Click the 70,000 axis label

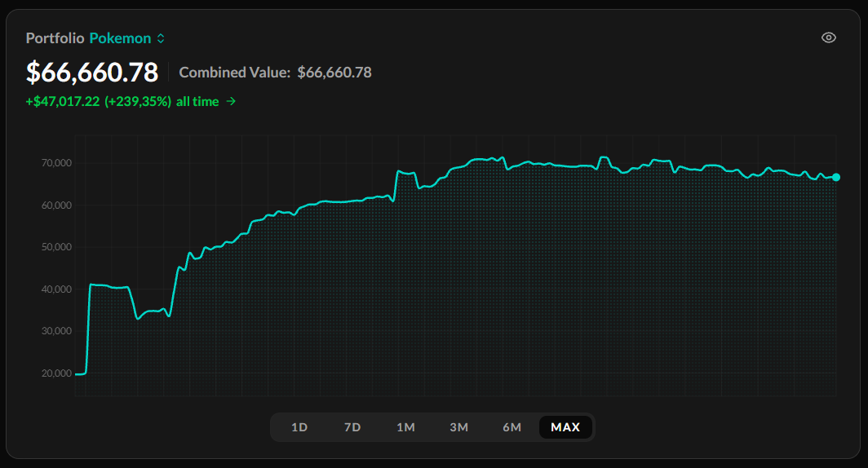(56, 162)
